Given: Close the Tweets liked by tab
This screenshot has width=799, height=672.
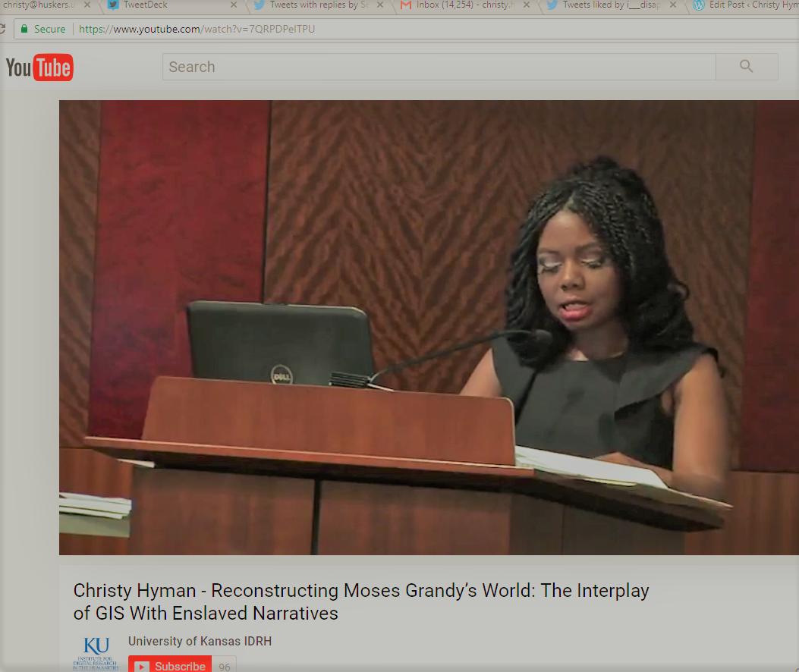Looking at the screenshot, I should (x=672, y=5).
